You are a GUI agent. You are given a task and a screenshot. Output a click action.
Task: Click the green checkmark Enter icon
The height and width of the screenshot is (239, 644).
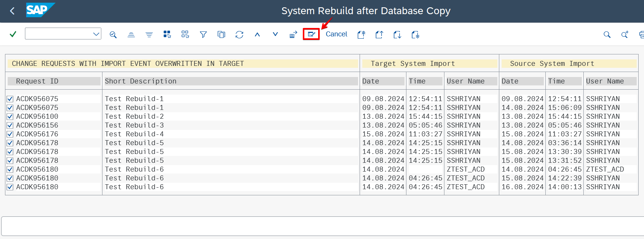click(13, 34)
